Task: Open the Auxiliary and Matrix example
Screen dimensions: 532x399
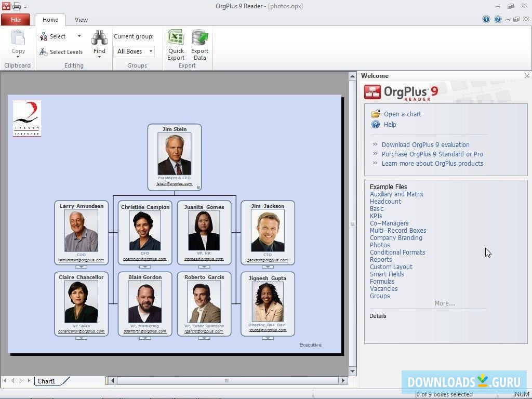Action: 396,194
